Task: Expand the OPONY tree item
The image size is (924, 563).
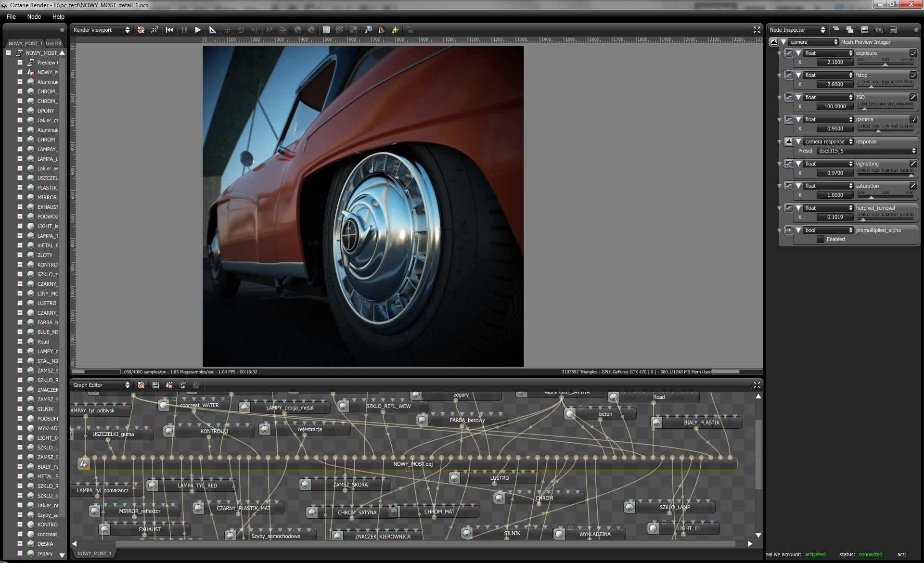Action: (x=20, y=111)
